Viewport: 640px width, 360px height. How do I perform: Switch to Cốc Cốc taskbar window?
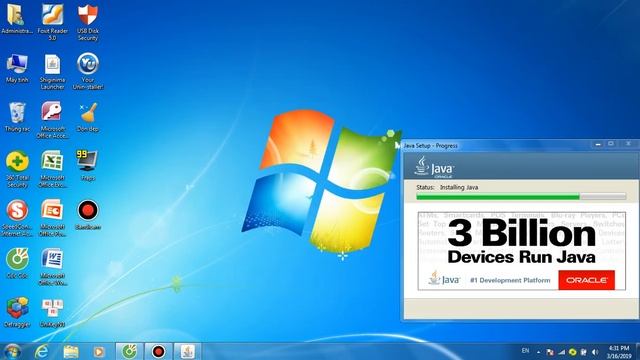pos(129,351)
